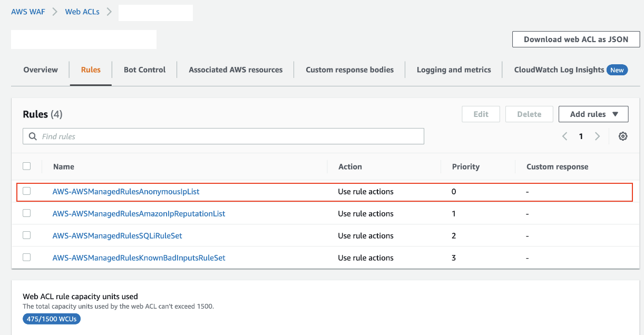The width and height of the screenshot is (644, 335).
Task: Check the AWSManagedRulesKnownBadInputsRuleSet row checkbox
Action: [27, 258]
